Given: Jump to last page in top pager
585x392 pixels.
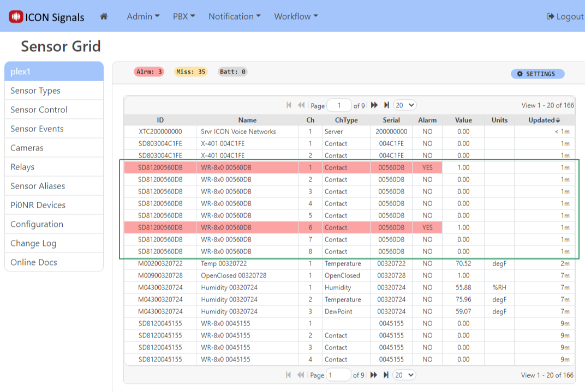Looking at the screenshot, I should (386, 105).
